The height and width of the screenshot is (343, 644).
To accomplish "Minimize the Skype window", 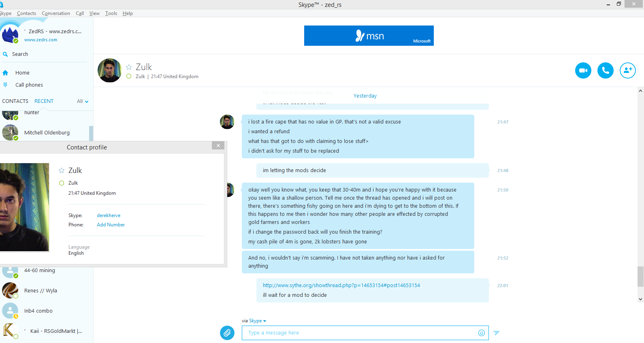I will click(608, 4).
